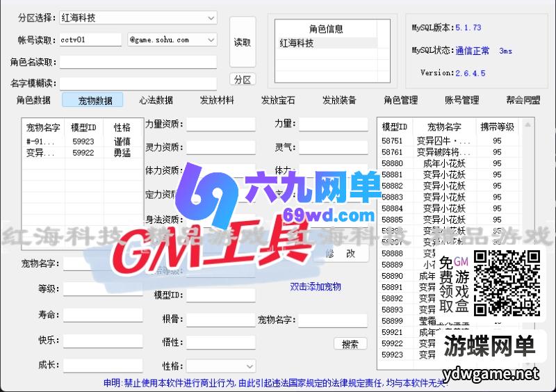The height and width of the screenshot is (392, 556).
Task: Click the 模型ID input field
Action: [221, 295]
